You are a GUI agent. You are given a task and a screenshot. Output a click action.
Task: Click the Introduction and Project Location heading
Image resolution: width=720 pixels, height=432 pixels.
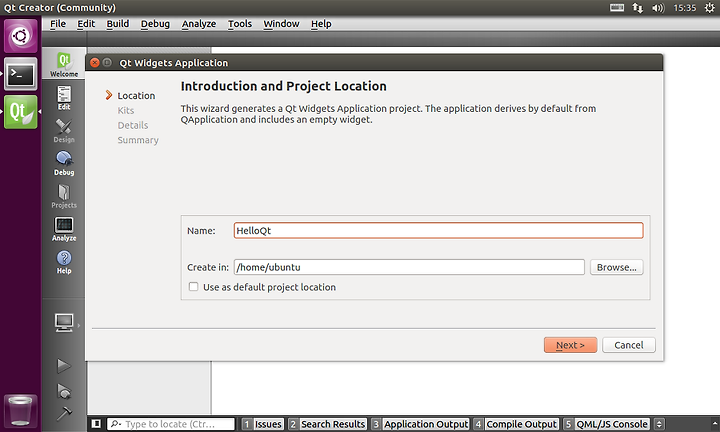(x=283, y=86)
